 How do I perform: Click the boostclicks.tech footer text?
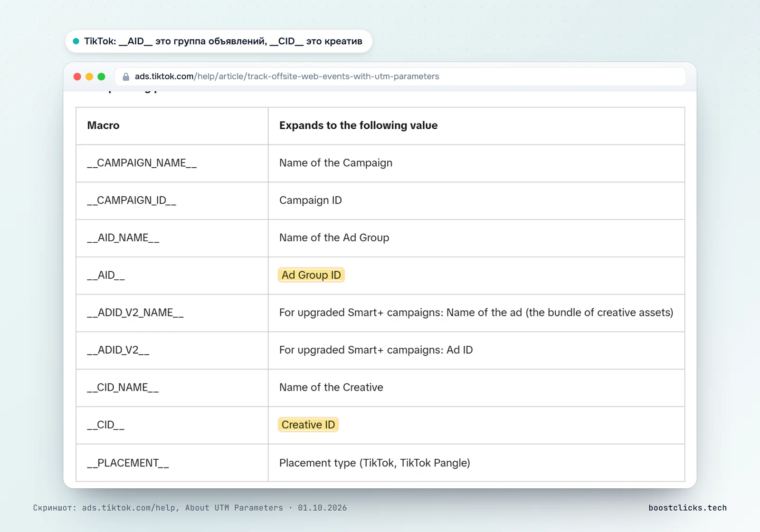(x=687, y=508)
